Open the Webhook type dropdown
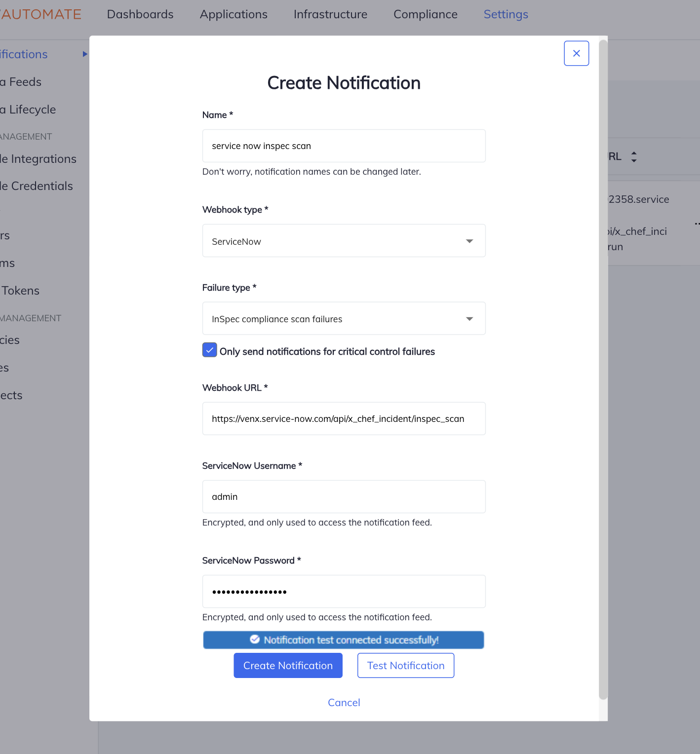Image resolution: width=700 pixels, height=754 pixels. pos(469,241)
